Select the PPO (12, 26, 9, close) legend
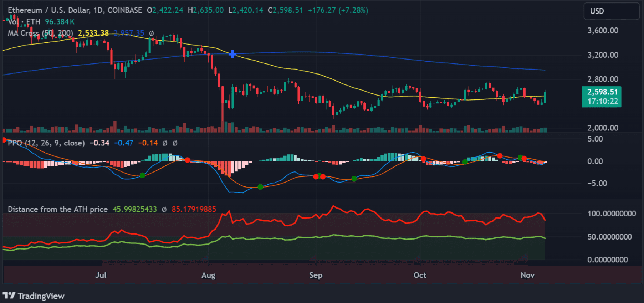Viewport: 644px width, 303px height. pyautogui.click(x=46, y=143)
